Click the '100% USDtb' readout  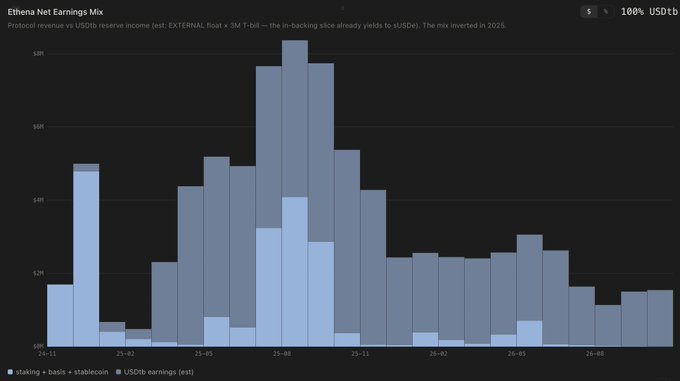pyautogui.click(x=649, y=12)
